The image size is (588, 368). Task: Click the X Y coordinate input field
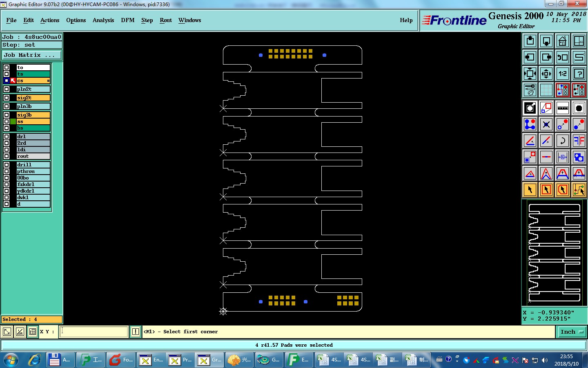(94, 332)
